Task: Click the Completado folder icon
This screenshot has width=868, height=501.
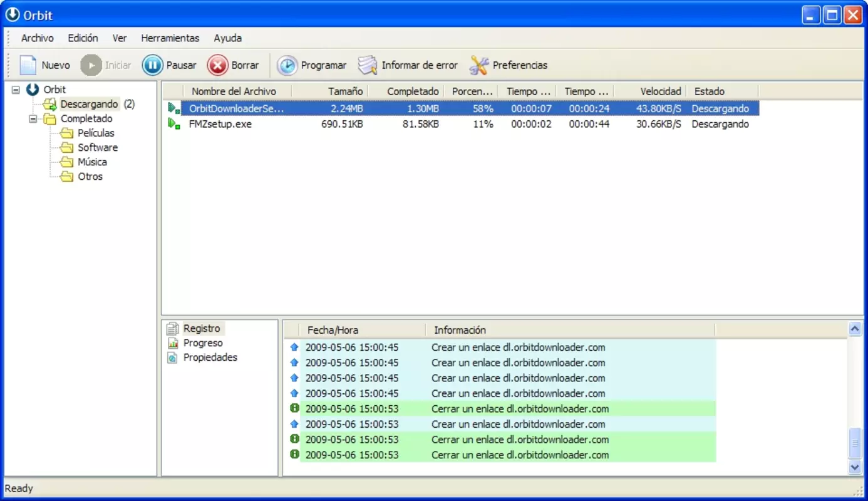Action: pyautogui.click(x=50, y=118)
